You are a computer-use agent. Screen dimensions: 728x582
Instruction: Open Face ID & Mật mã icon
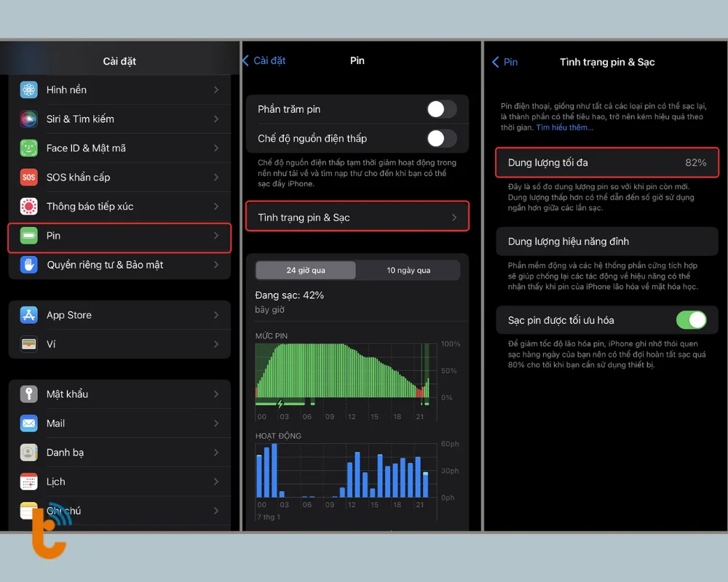[29, 148]
